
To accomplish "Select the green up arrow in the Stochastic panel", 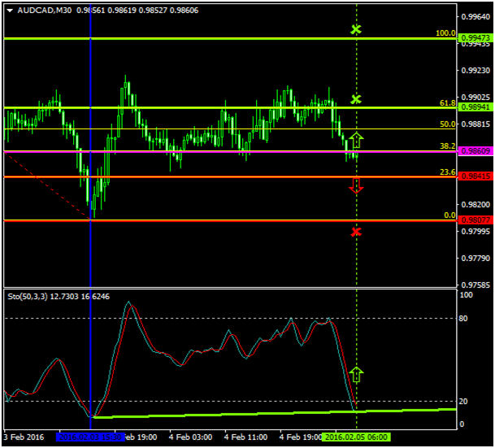I will (355, 375).
